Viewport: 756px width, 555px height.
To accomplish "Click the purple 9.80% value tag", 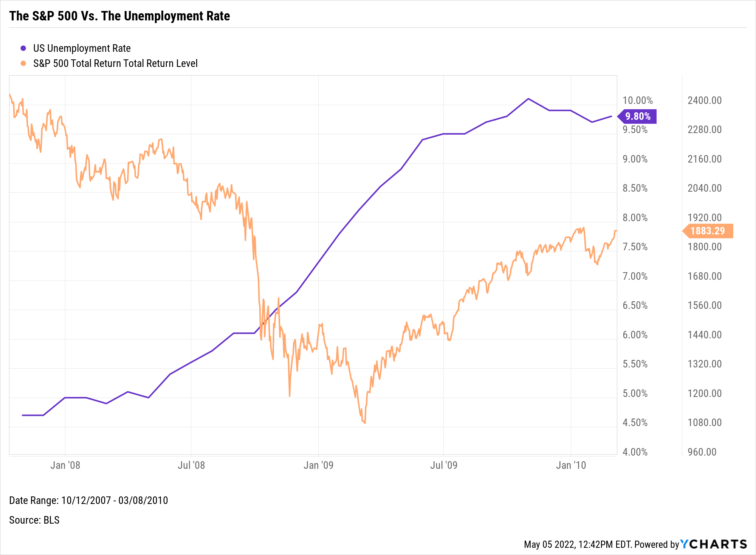I will click(x=638, y=116).
